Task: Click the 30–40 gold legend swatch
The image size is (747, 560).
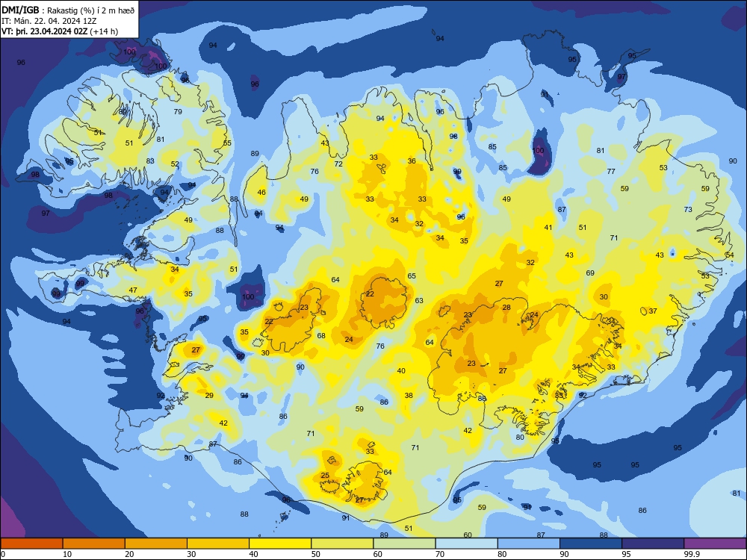Action: (218, 544)
